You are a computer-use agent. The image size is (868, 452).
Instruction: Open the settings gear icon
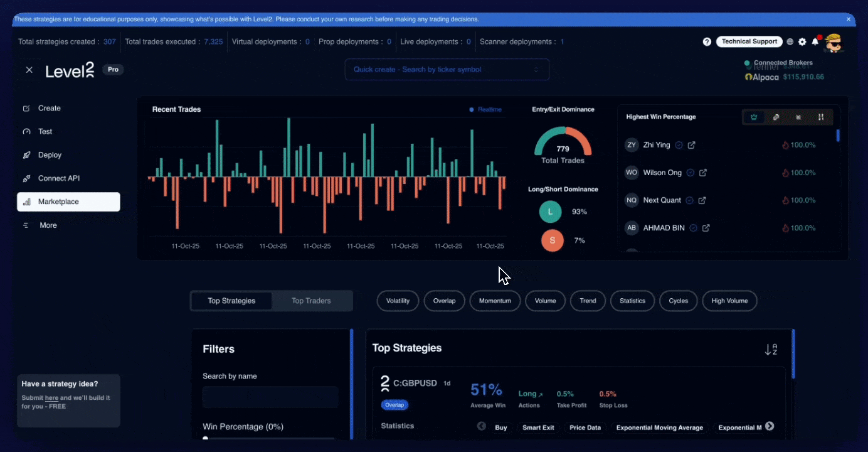pos(802,42)
